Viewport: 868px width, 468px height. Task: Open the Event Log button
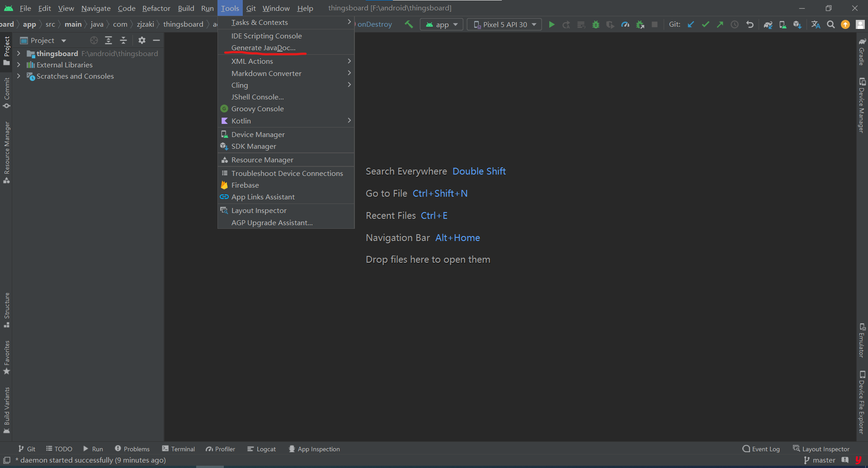pos(761,449)
